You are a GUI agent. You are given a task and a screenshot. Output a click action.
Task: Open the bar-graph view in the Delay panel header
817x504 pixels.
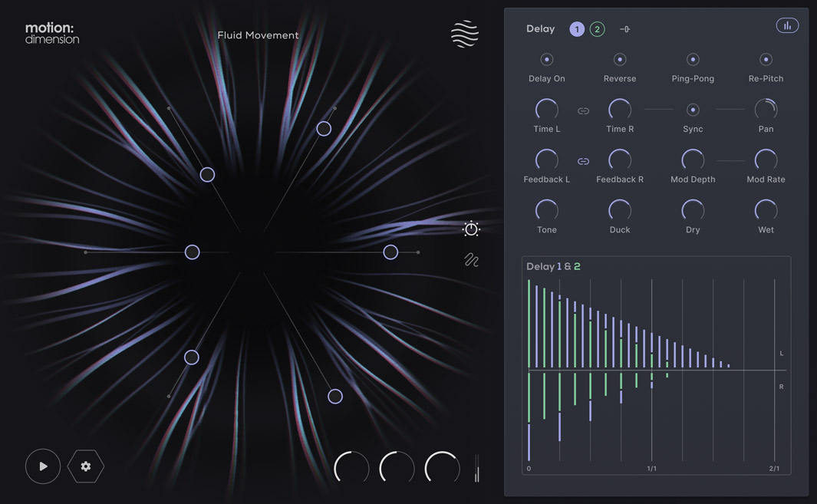787,25
